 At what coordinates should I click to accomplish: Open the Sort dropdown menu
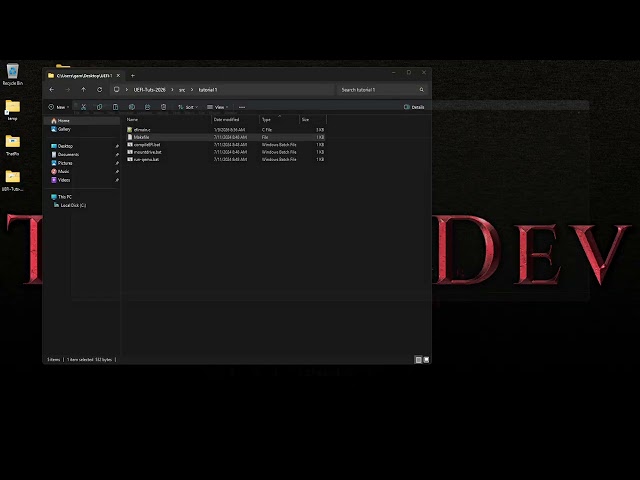188,107
